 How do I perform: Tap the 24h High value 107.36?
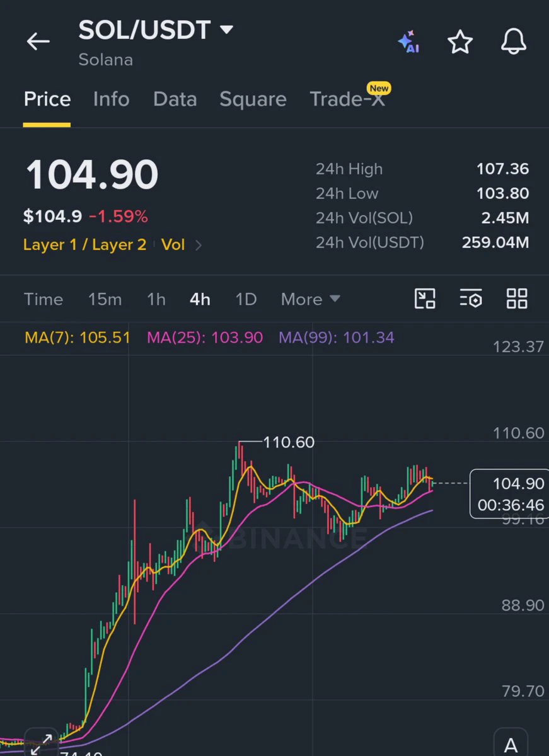[x=502, y=169]
